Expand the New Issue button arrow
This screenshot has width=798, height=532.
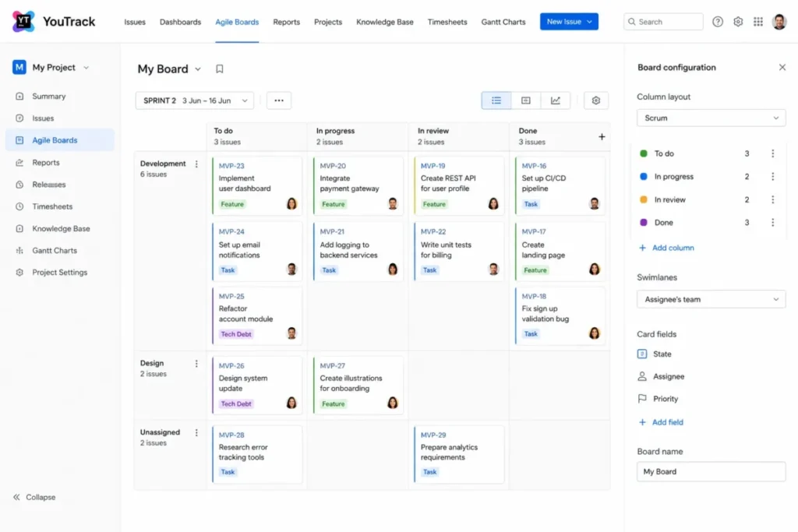(589, 22)
